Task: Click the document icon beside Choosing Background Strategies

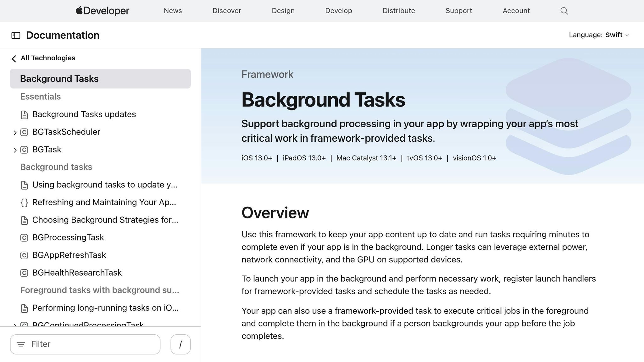Action: (25, 220)
